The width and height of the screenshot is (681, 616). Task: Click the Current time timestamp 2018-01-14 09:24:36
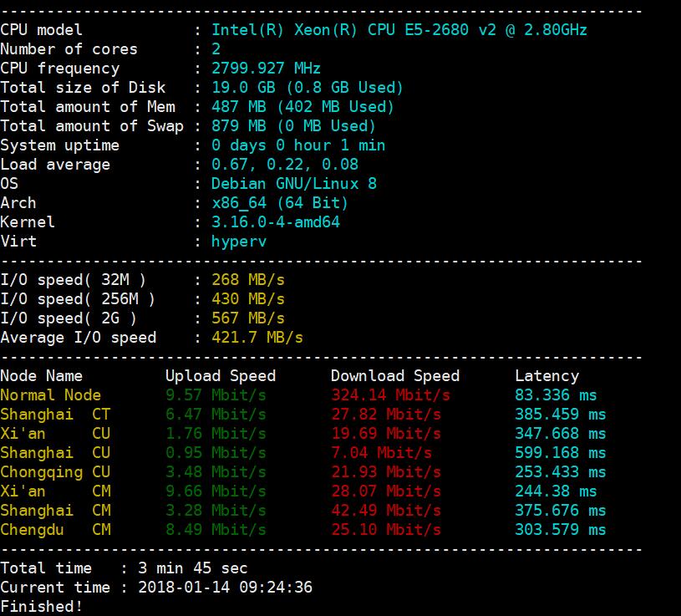[225, 588]
